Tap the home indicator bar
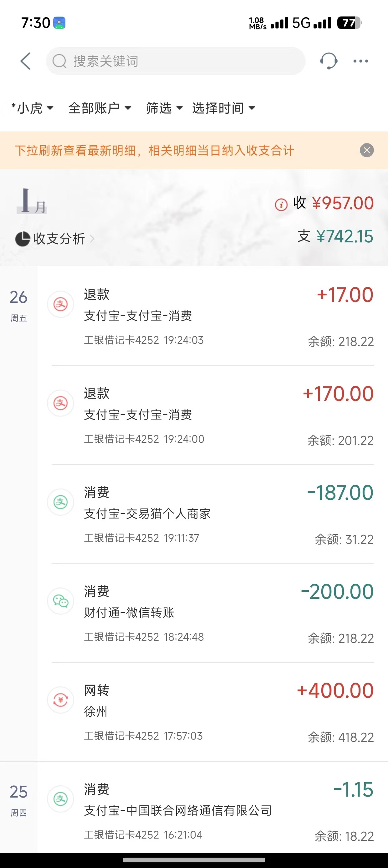388x868 pixels. 194,860
